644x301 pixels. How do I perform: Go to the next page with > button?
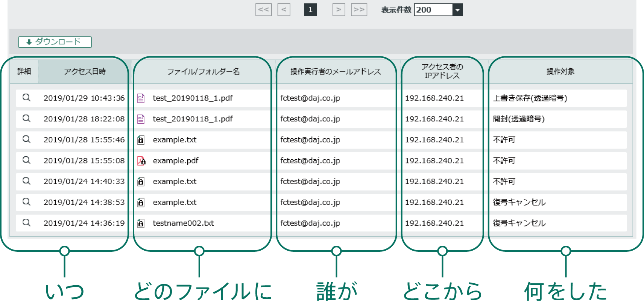click(x=339, y=10)
